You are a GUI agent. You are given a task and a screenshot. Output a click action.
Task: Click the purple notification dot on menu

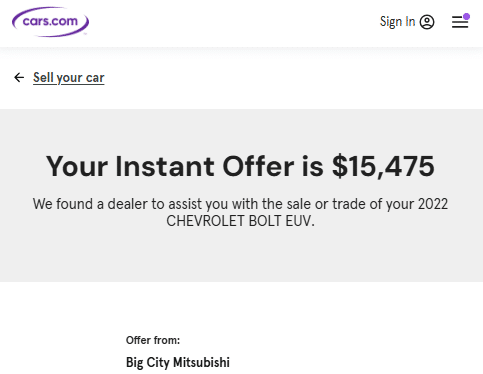click(x=466, y=16)
